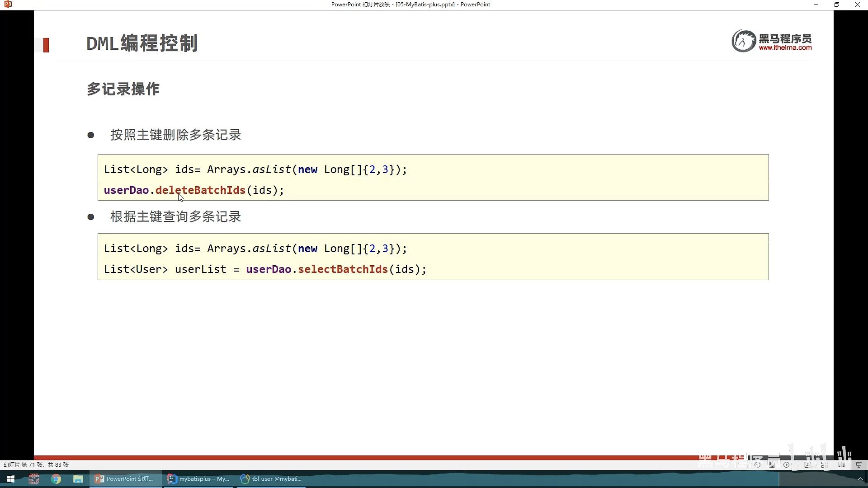Click the Slide Show view icon
Screen dimensions: 868x488
(x=859, y=465)
